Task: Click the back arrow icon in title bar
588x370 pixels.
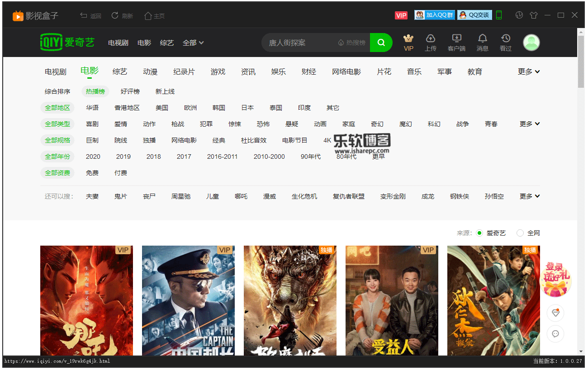Action: pyautogui.click(x=84, y=15)
